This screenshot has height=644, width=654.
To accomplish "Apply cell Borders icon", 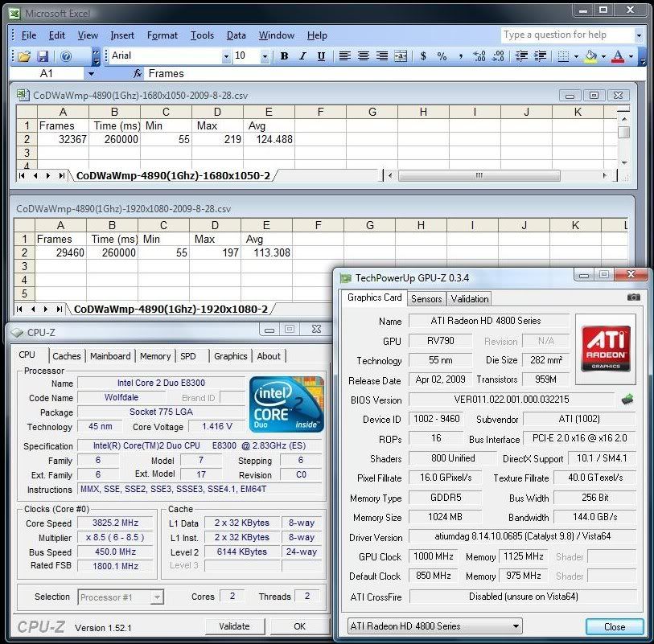I will [563, 55].
